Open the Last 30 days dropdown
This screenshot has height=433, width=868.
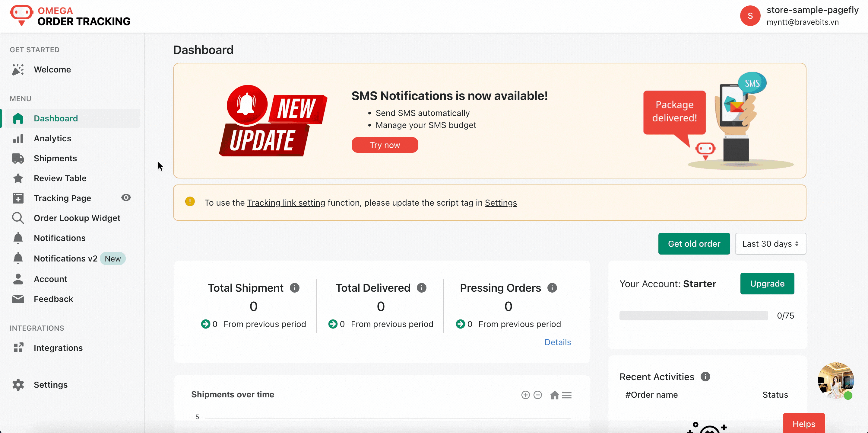click(x=770, y=243)
